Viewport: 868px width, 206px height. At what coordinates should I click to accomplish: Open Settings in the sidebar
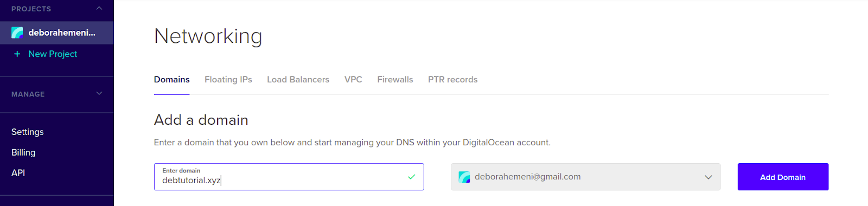point(28,132)
